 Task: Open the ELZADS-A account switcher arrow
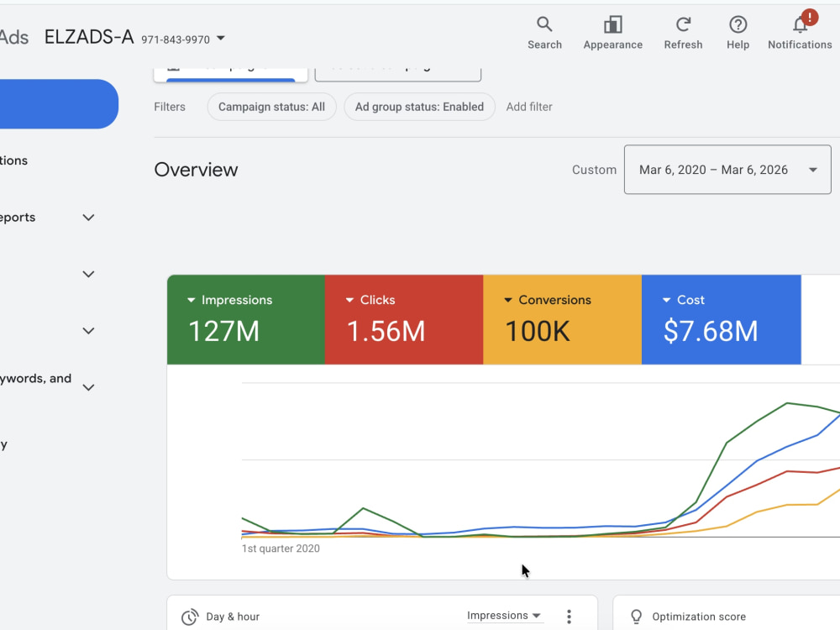coord(221,39)
